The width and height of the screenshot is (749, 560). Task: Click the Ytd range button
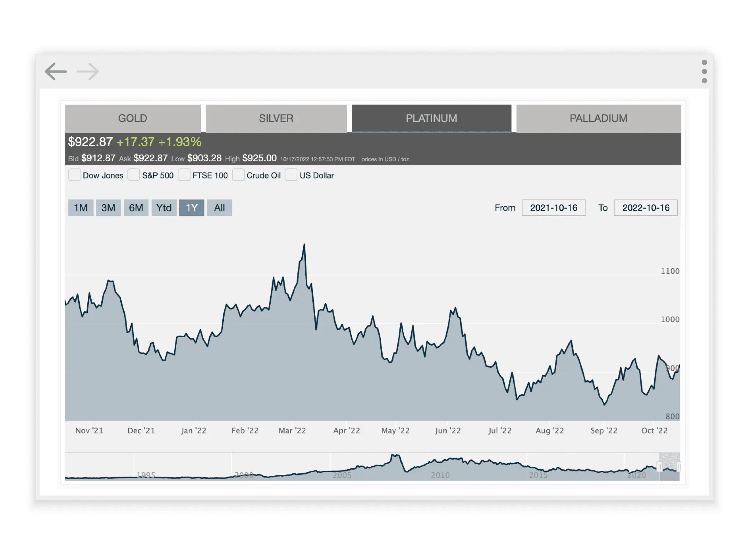[164, 207]
